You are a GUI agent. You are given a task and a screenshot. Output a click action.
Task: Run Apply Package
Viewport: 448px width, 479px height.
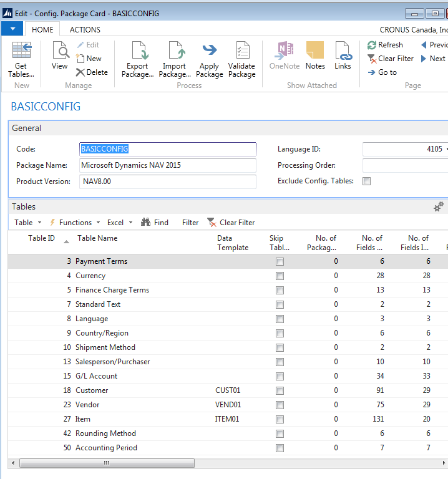click(x=210, y=60)
